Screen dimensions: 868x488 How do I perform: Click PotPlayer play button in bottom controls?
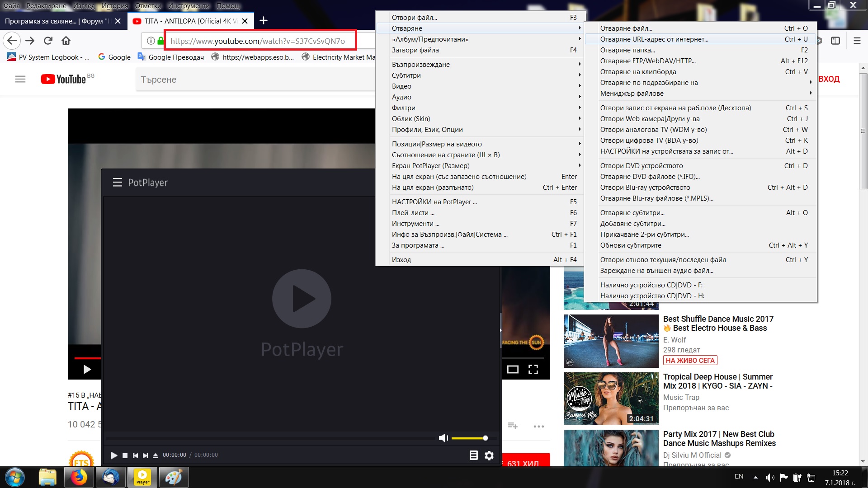114,455
